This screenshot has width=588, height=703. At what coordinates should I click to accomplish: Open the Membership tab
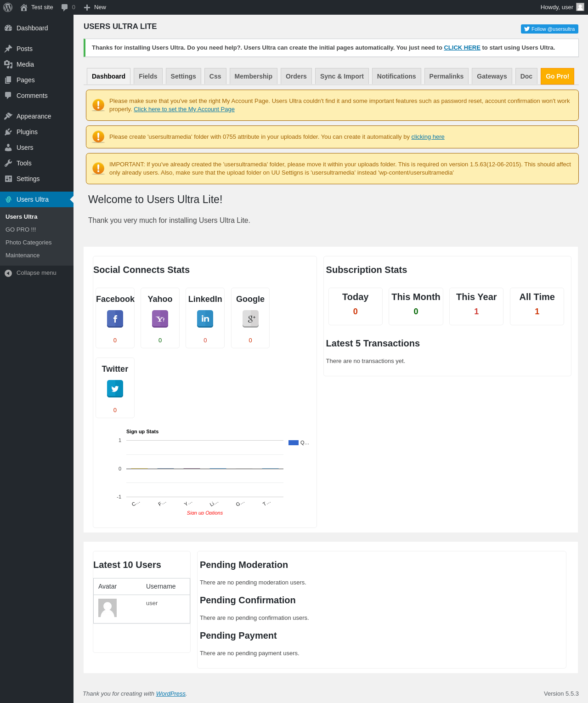pos(253,76)
